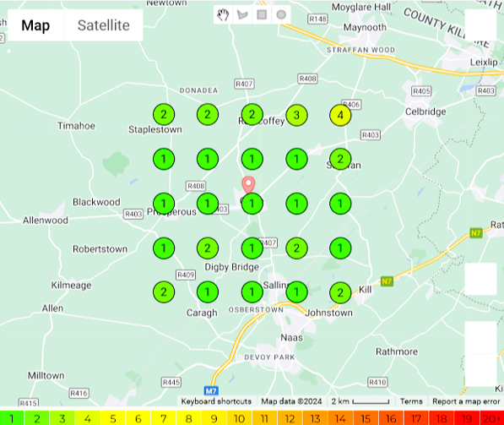Click the yellow rank 4 grid marker
The image size is (504, 425).
pos(340,115)
